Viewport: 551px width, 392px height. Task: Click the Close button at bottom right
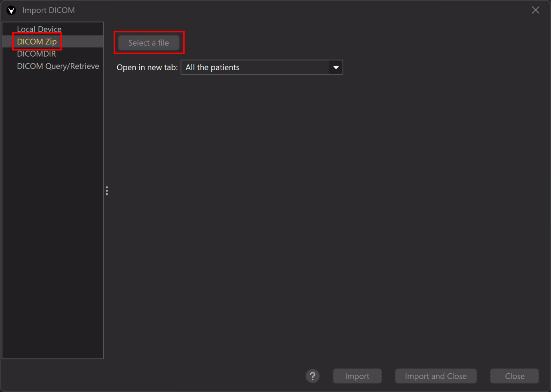(x=514, y=376)
